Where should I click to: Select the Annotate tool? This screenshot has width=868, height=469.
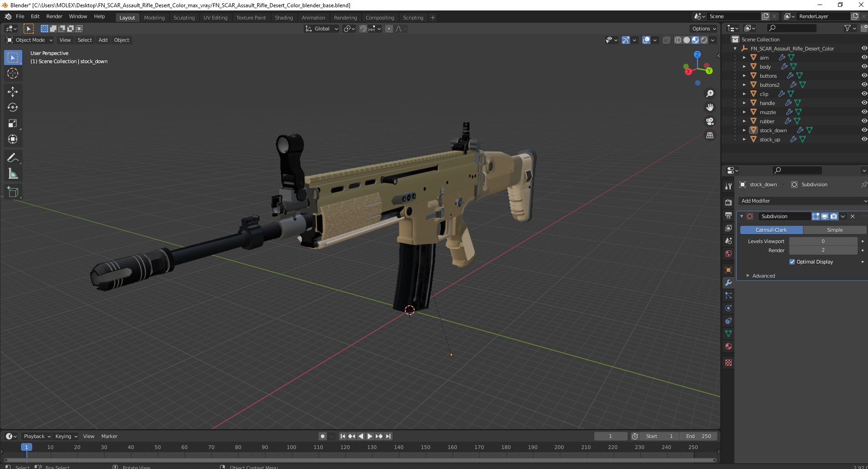(13, 158)
